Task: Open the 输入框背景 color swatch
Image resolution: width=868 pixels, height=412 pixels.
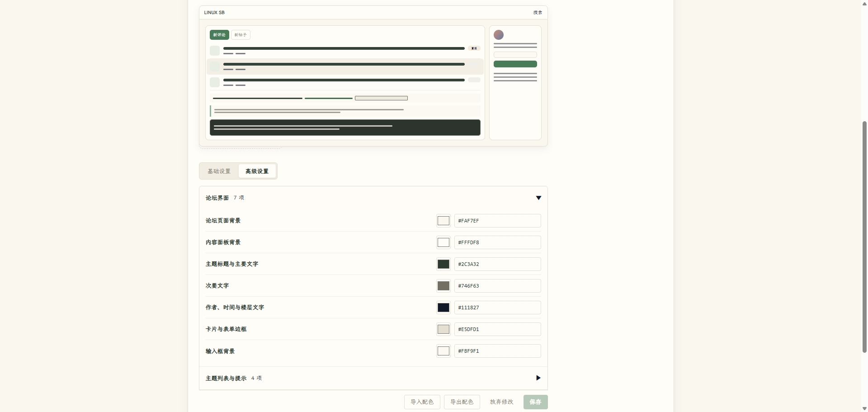Action: [443, 351]
